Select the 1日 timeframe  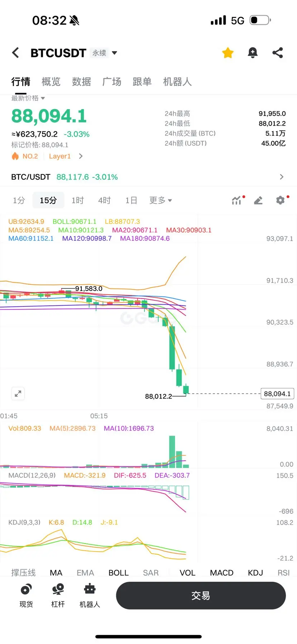pos(131,200)
